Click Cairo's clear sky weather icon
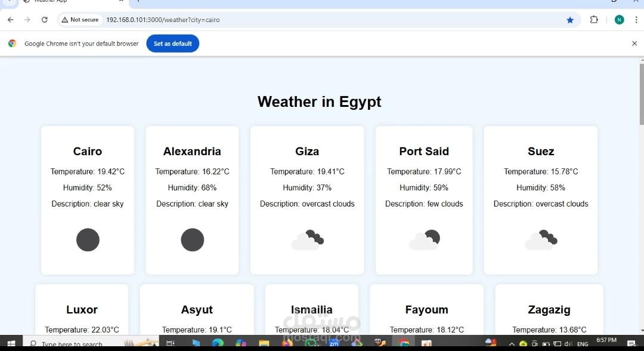The image size is (644, 351). pos(88,239)
